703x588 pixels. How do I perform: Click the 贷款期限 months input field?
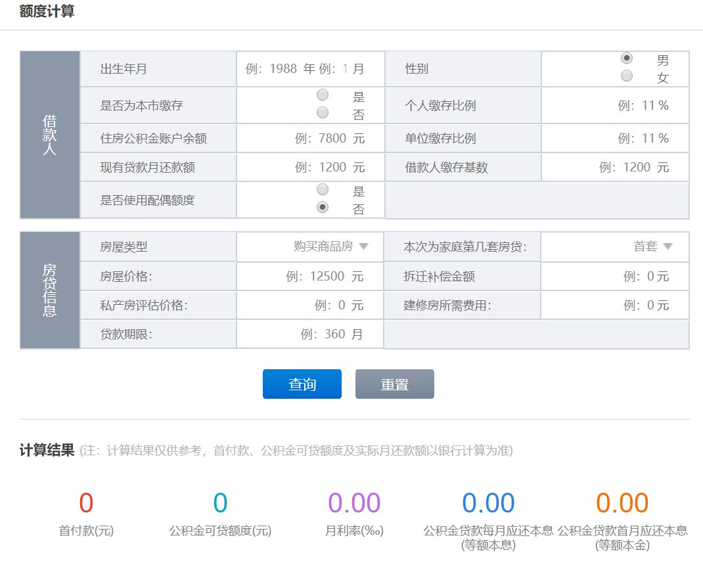tap(323, 334)
